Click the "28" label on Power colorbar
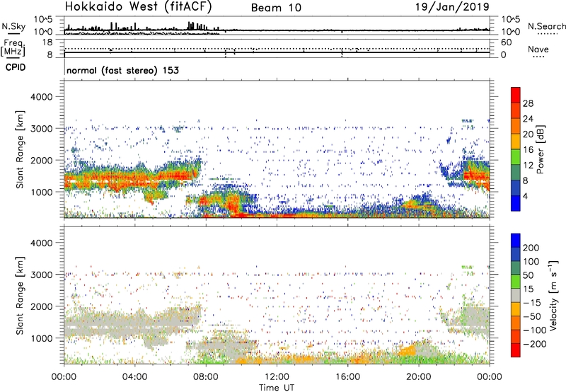Viewport: 566px width, 392px height. 528,103
